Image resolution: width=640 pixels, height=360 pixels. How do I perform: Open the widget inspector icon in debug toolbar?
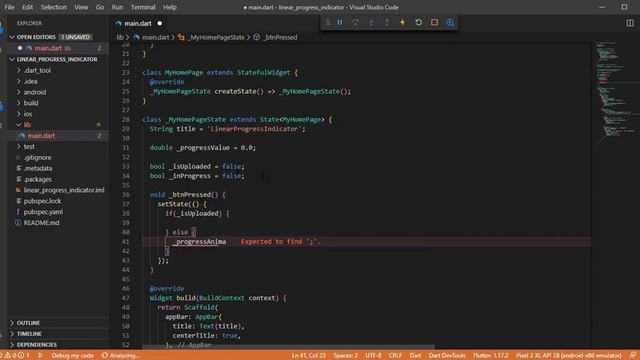tap(450, 22)
